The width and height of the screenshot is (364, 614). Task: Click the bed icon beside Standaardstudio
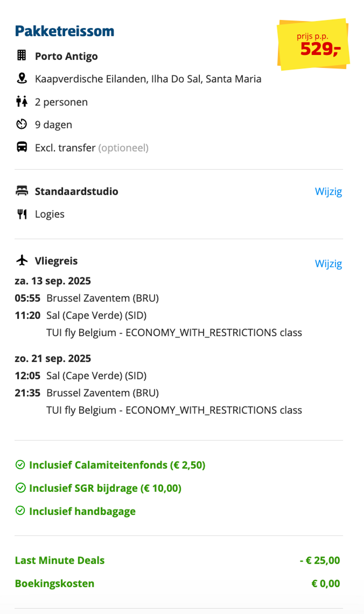point(22,191)
